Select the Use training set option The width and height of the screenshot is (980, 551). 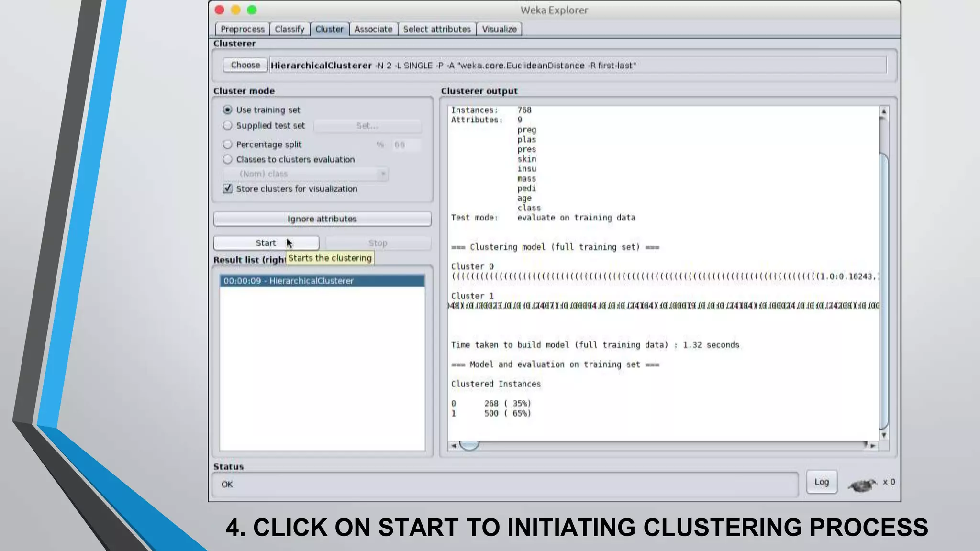[228, 110]
